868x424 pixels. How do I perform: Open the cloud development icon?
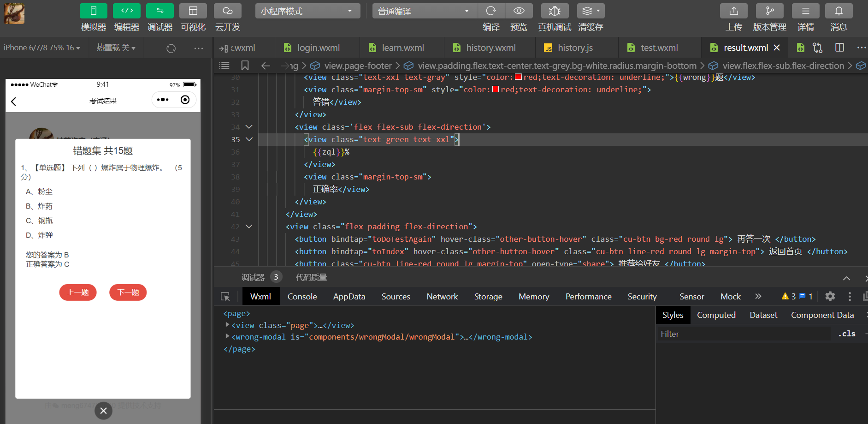(x=228, y=11)
